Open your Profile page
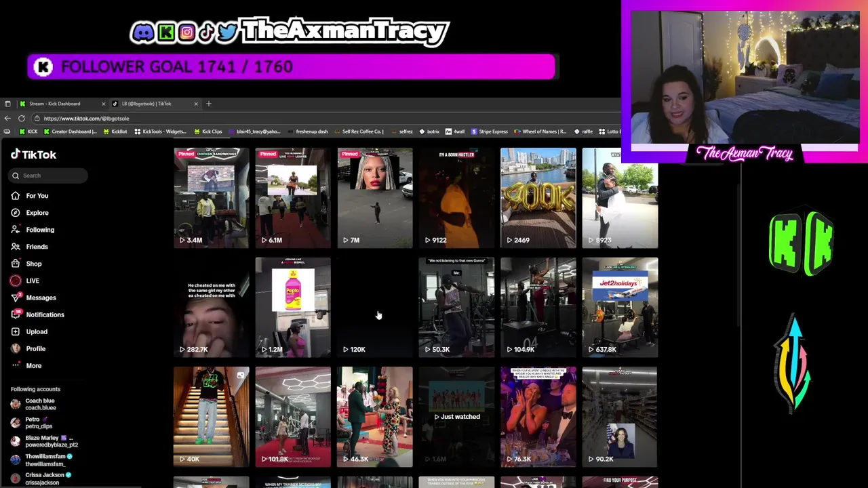The image size is (868, 488). [28, 348]
